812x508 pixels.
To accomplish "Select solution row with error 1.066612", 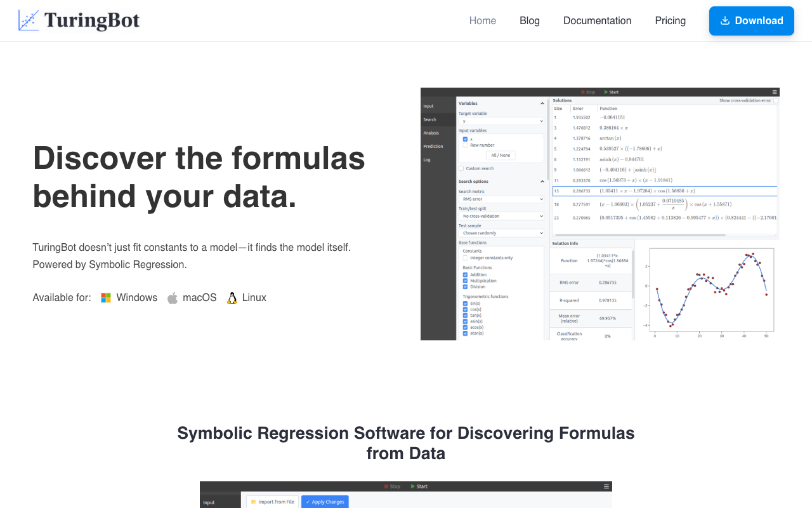I will click(665, 170).
